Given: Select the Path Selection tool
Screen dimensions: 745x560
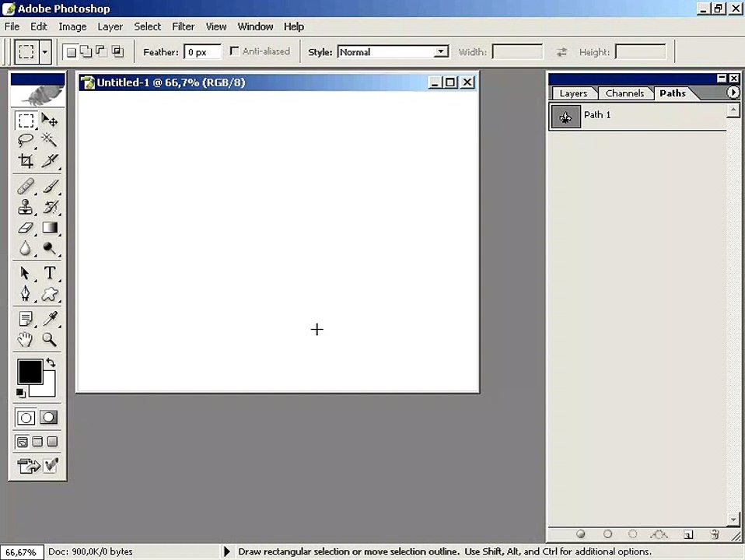Looking at the screenshot, I should click(26, 273).
